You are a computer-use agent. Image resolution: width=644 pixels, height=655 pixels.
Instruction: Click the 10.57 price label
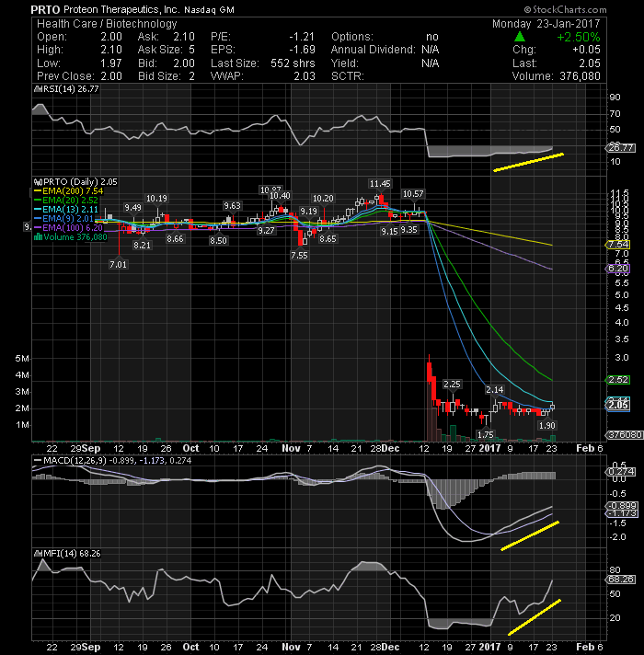(x=413, y=193)
